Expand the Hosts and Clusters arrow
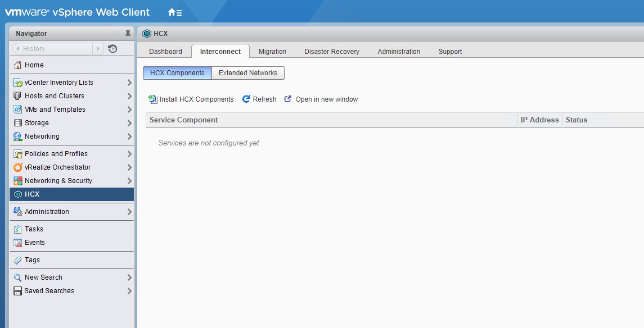The height and width of the screenshot is (328, 644). (129, 96)
